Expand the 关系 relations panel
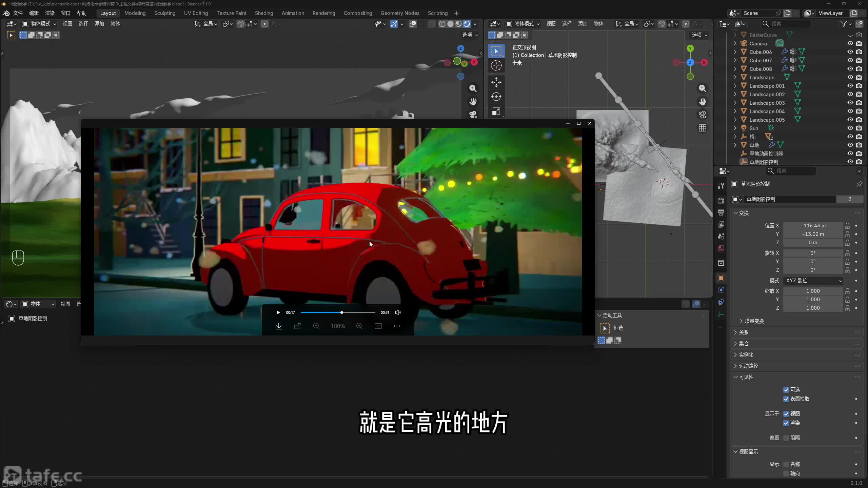 [744, 332]
